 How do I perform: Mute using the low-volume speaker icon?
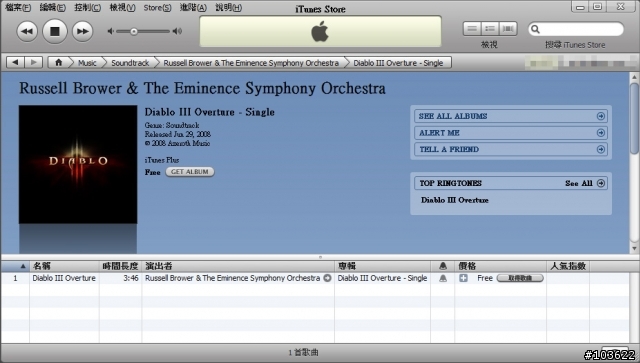[x=110, y=31]
